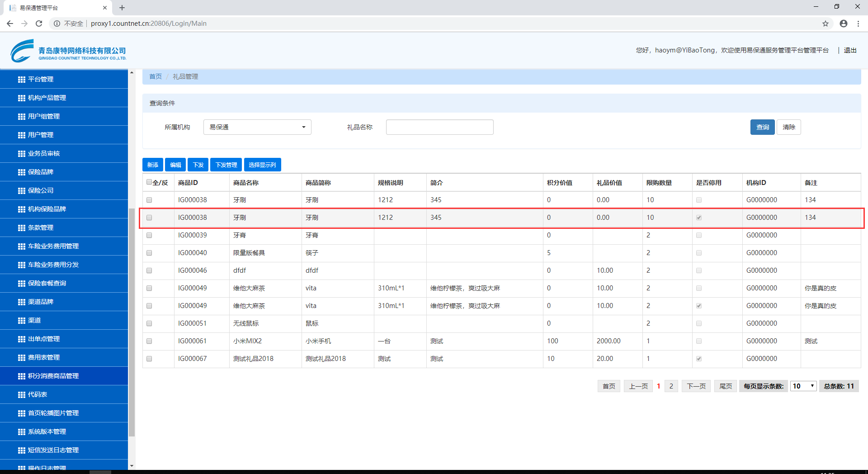Viewport: 868px width, 474px height.
Task: Open the new tab plus icon
Action: pos(122,8)
